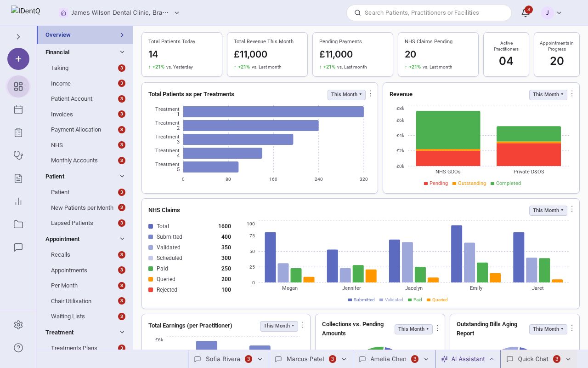The height and width of the screenshot is (368, 588).
Task: Open the James Wilson Dental Clinic selector
Action: click(x=119, y=13)
